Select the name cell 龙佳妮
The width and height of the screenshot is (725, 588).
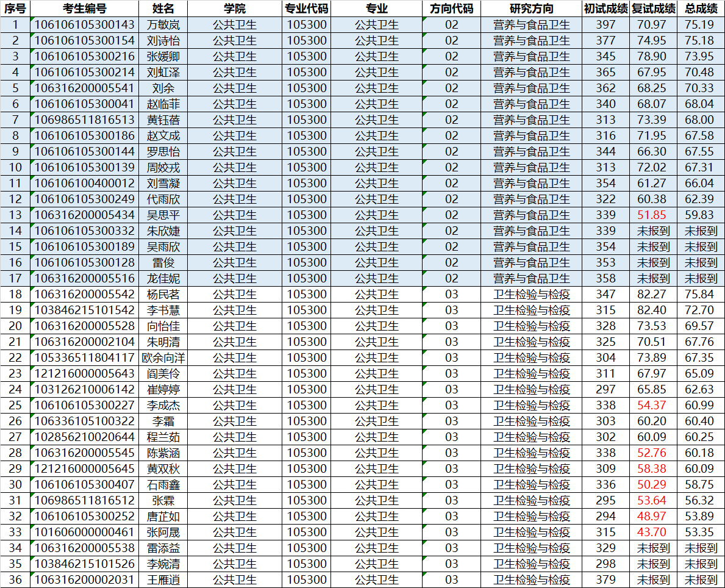[x=163, y=278]
